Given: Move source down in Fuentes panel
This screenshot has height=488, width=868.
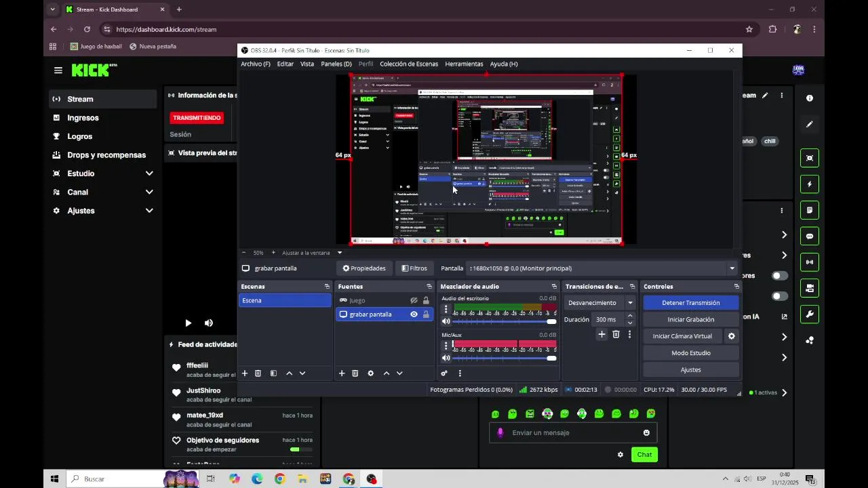Looking at the screenshot, I should [x=399, y=373].
